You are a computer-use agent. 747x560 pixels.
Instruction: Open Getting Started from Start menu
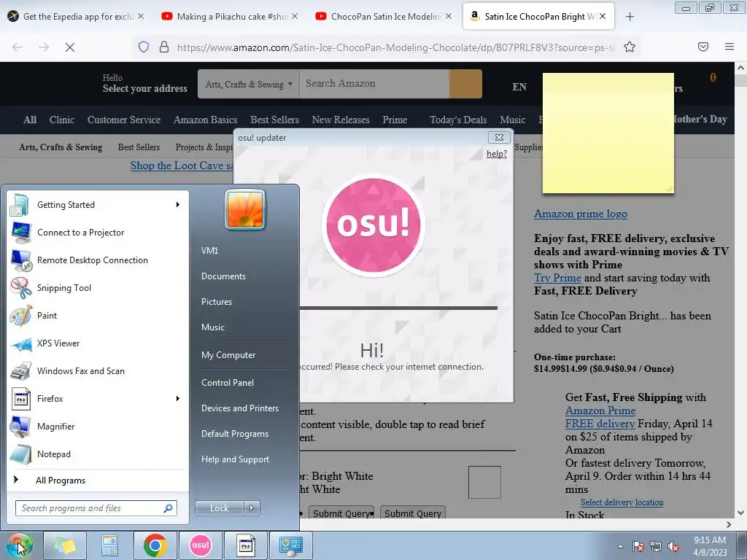point(98,205)
